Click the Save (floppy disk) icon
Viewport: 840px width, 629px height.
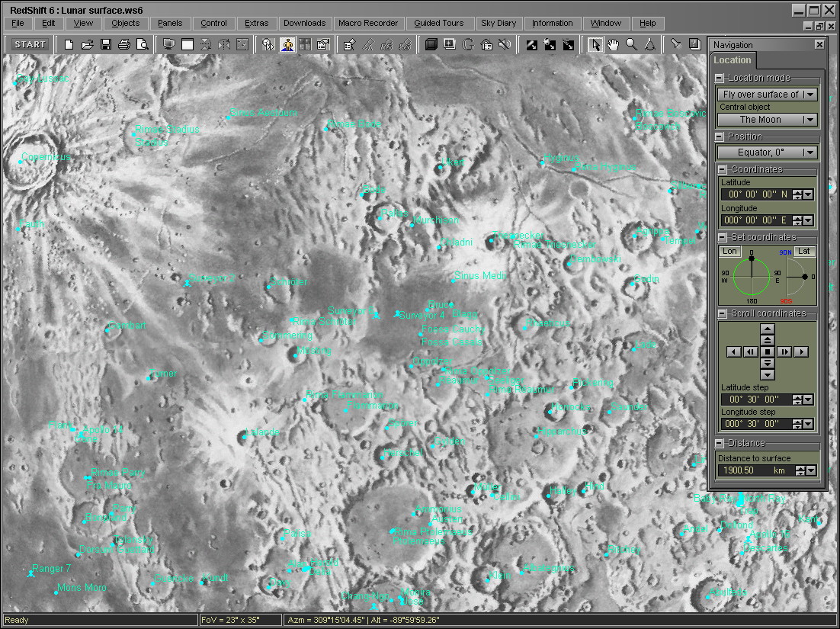pos(106,45)
